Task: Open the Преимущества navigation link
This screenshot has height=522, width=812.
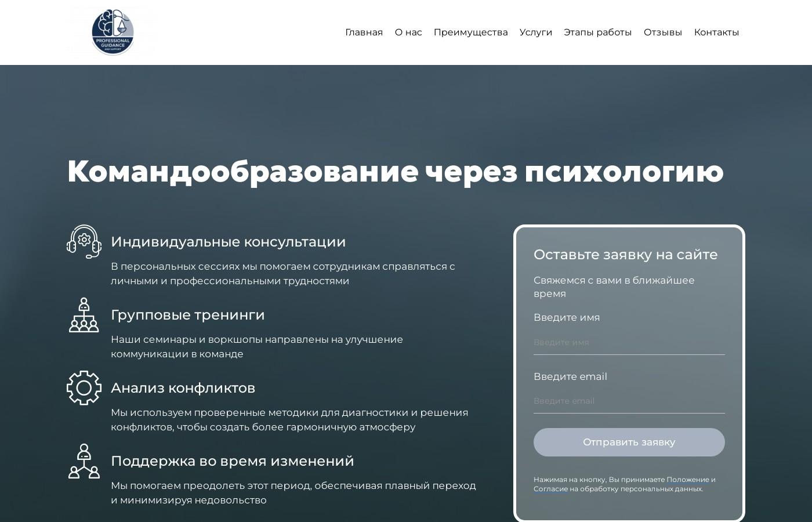Action: pyautogui.click(x=470, y=32)
